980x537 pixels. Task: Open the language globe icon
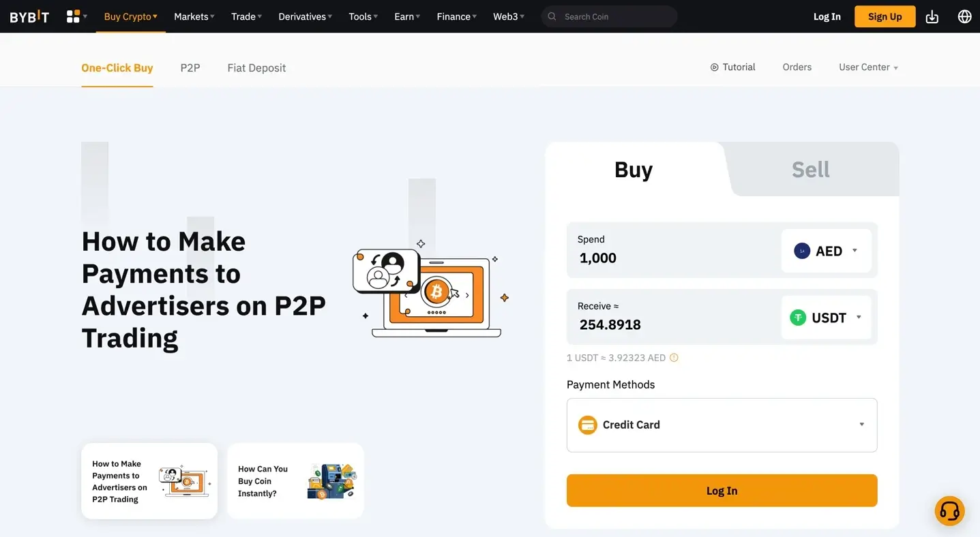coord(964,16)
